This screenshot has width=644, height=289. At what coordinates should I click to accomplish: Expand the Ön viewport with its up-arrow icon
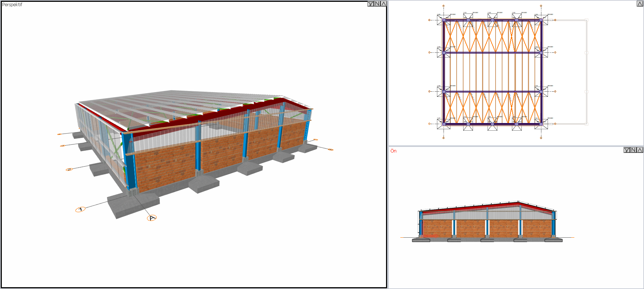point(640,150)
